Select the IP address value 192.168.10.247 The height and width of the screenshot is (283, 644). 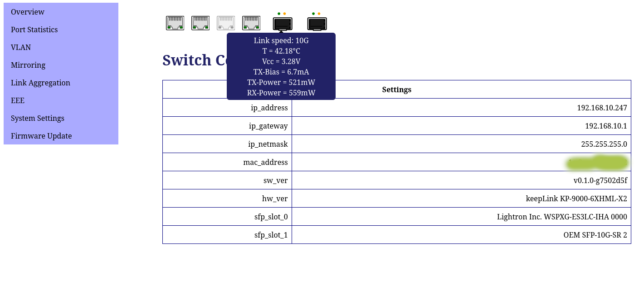click(x=602, y=108)
